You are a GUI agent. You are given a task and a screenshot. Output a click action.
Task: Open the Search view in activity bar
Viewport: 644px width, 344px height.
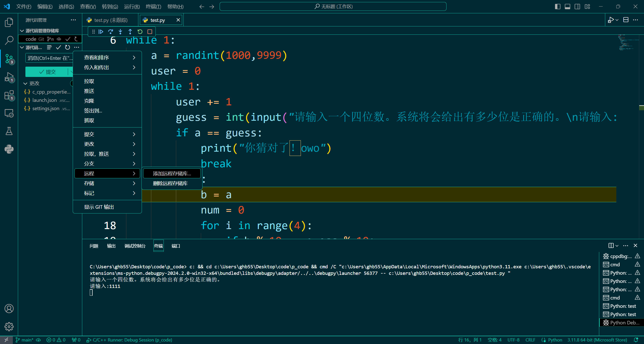9,40
